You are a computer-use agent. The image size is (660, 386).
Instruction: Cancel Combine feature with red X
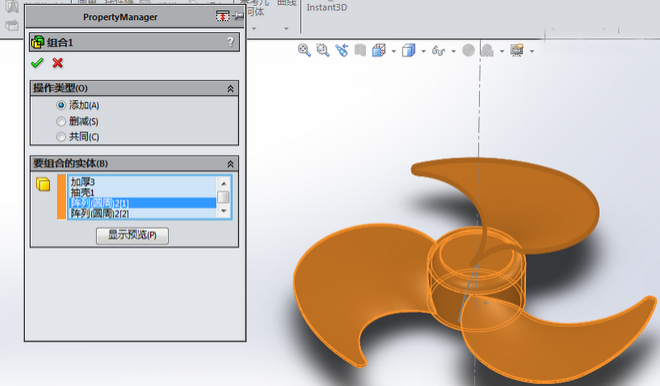[x=58, y=63]
